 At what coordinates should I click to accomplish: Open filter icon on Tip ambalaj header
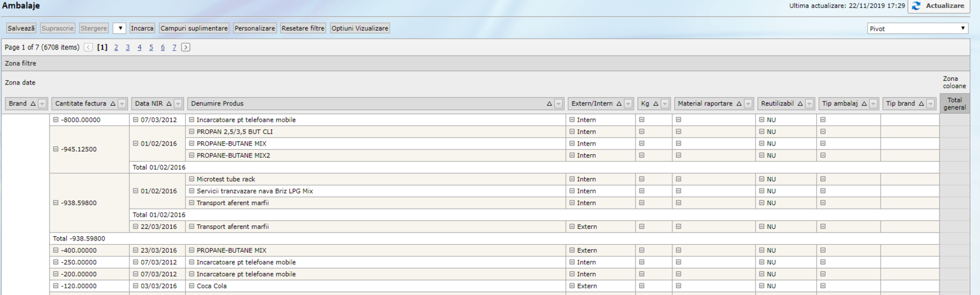(873, 104)
